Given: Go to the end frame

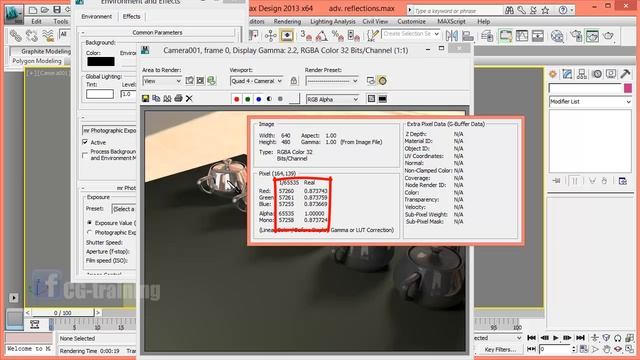Looking at the screenshot, I should pos(580,338).
